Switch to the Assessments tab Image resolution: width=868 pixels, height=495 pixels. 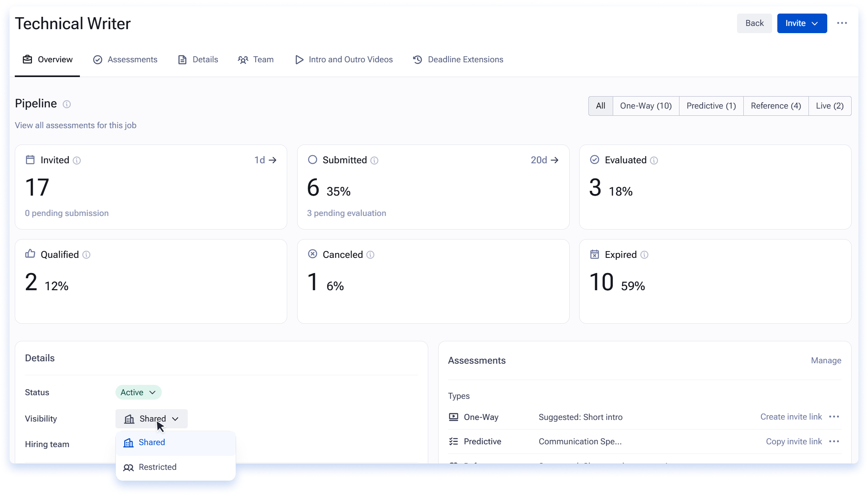point(125,59)
